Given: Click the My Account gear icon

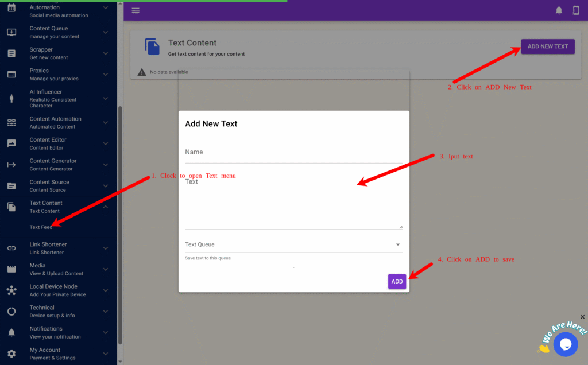Looking at the screenshot, I should 11,354.
